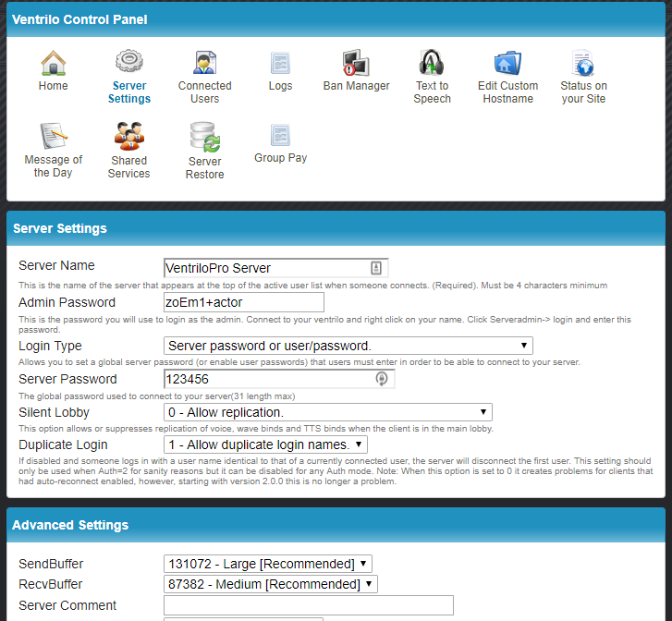The width and height of the screenshot is (672, 621).
Task: Open Message of the Day text link
Action: tap(53, 165)
